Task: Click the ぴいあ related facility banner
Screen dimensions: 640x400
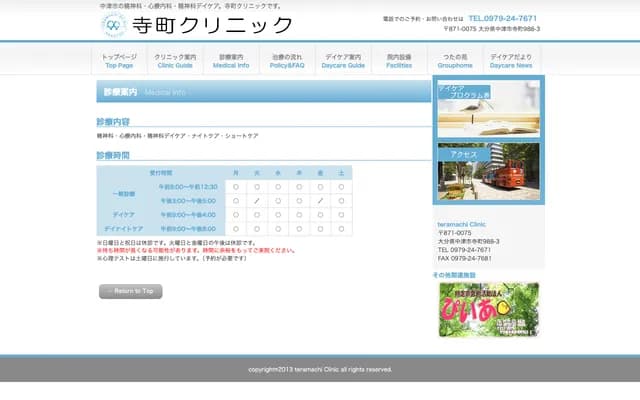Action: pyautogui.click(x=488, y=309)
